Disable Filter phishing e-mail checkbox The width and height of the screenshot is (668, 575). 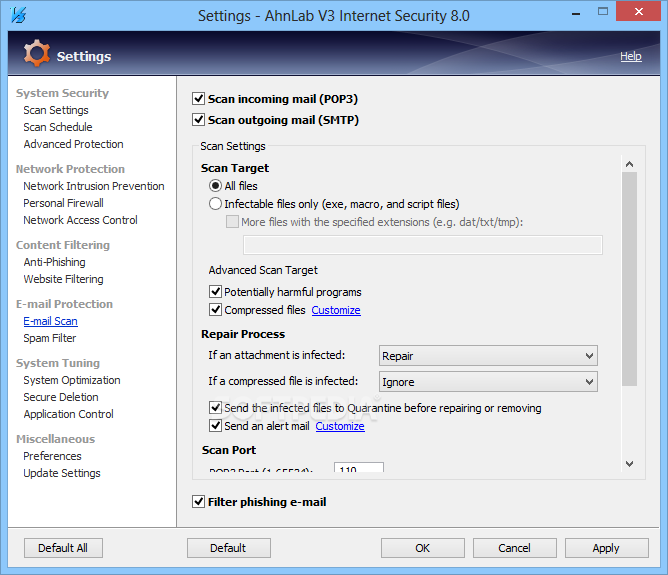[198, 502]
